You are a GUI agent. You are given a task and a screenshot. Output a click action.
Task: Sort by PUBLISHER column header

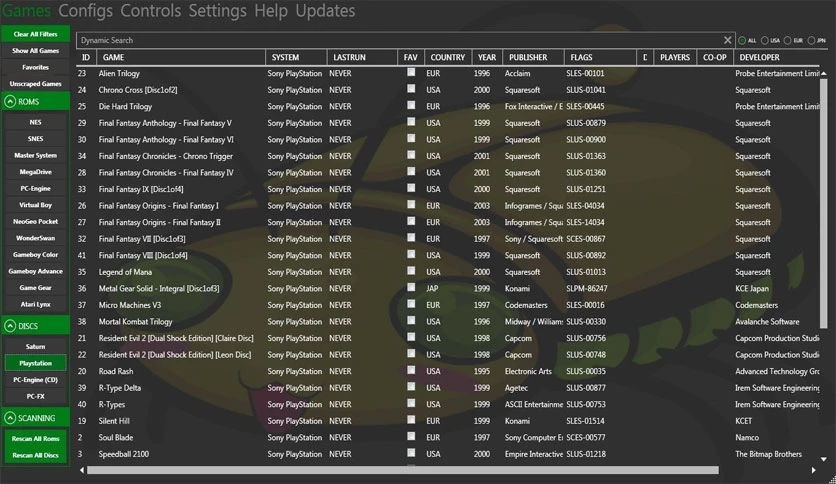533,57
